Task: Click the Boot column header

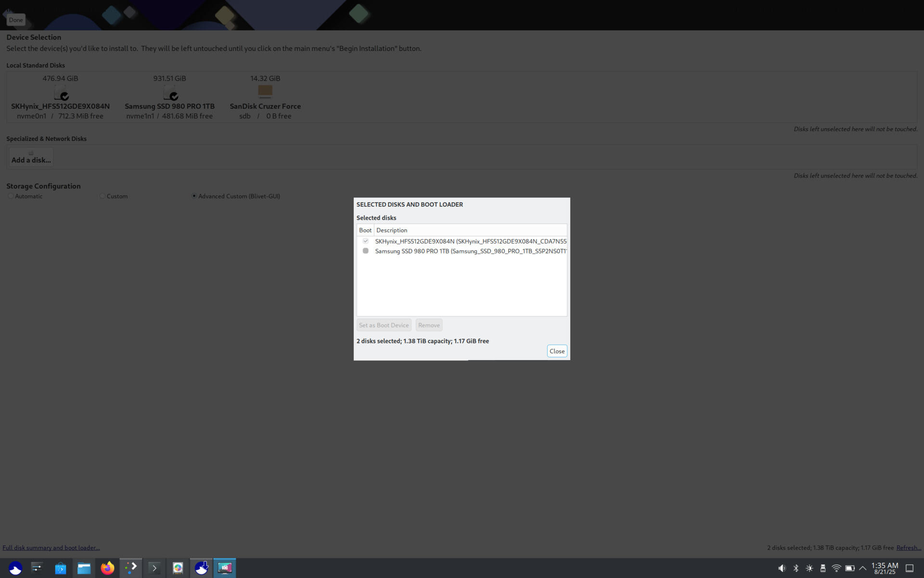Action: point(365,230)
